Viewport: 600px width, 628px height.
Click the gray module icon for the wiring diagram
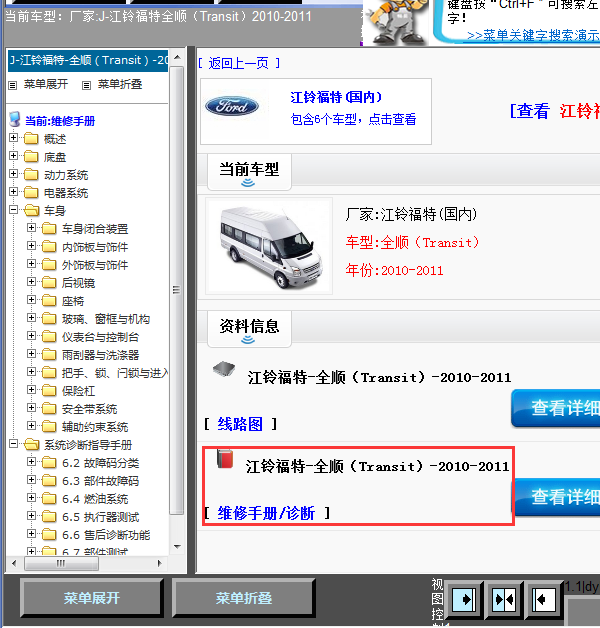click(224, 368)
